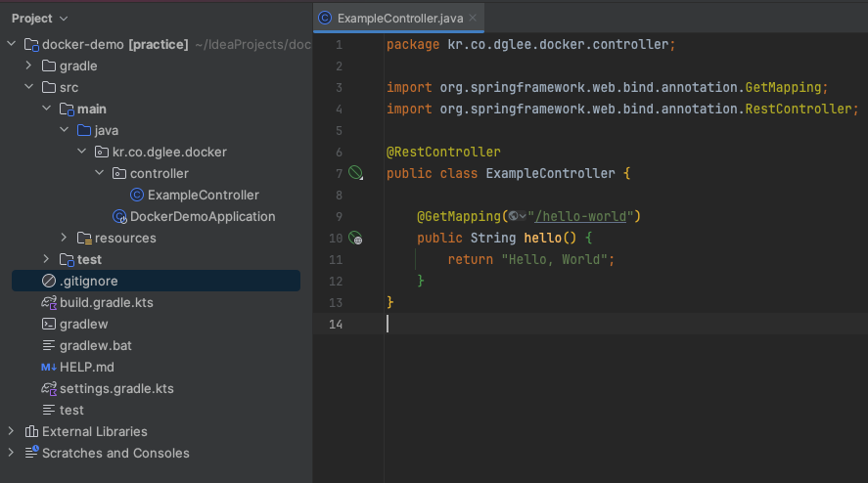Select DockerDemoApplication in project tree
This screenshot has width=868, height=483.
(203, 216)
